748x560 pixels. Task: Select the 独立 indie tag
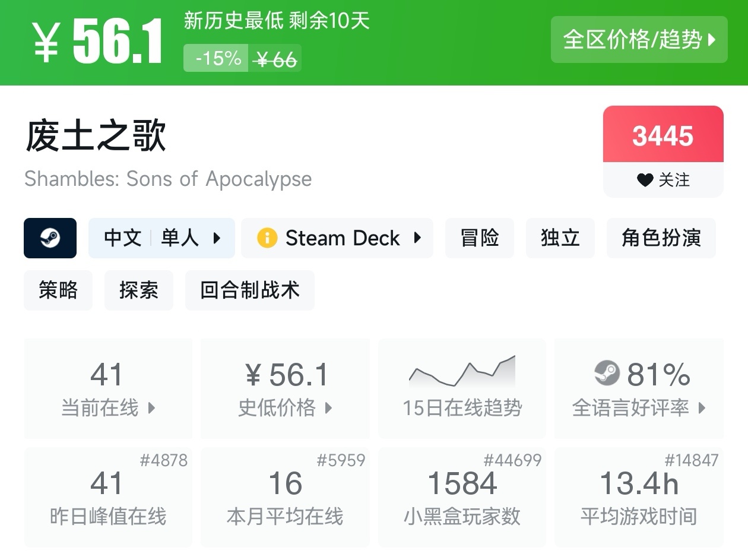coord(560,238)
